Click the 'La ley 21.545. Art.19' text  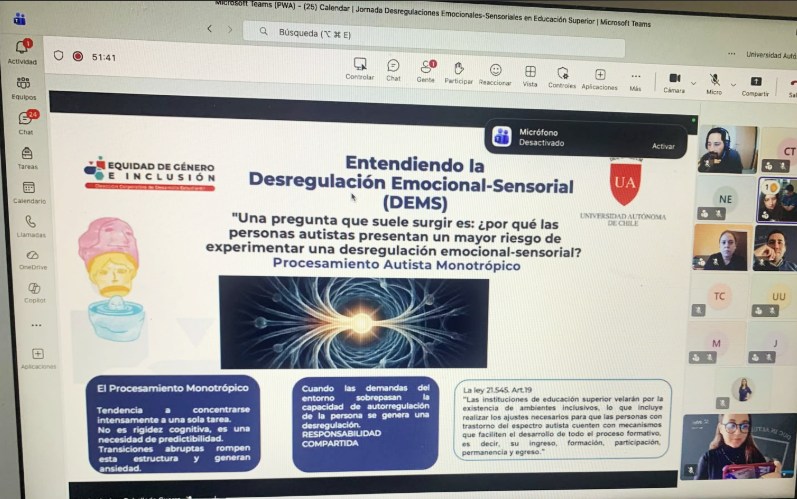click(497, 390)
